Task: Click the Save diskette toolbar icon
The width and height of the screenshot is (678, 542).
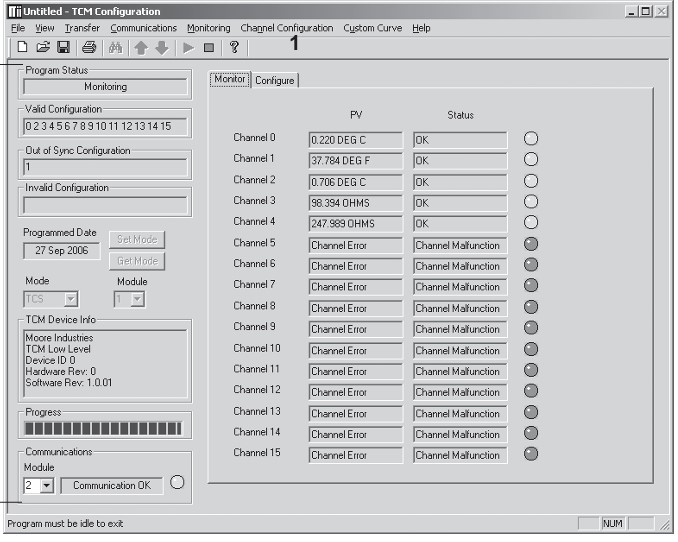Action: pos(63,47)
